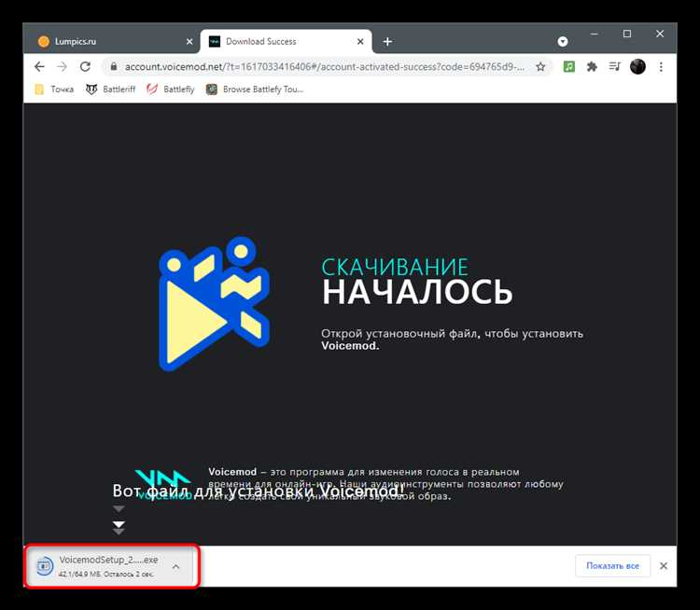This screenshot has height=610, width=700.
Task: Click the VM logo at page bottom
Action: click(x=163, y=485)
